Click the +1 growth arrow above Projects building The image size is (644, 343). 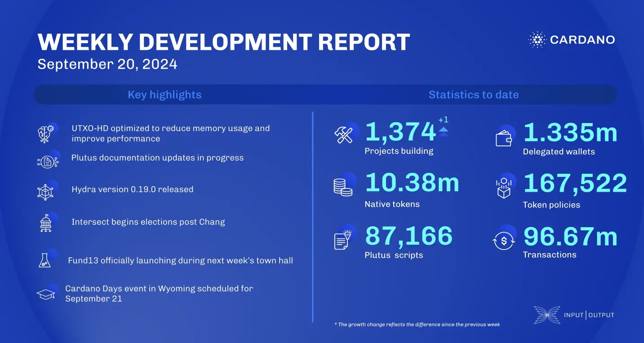(x=443, y=125)
